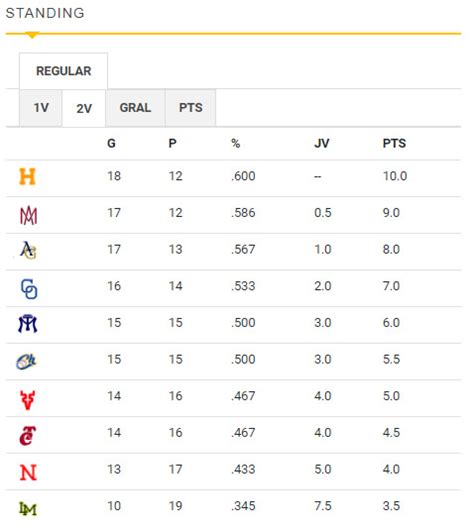Viewport: 474px width, 527px height.
Task: Switch to the 1V tab
Action: (x=41, y=108)
